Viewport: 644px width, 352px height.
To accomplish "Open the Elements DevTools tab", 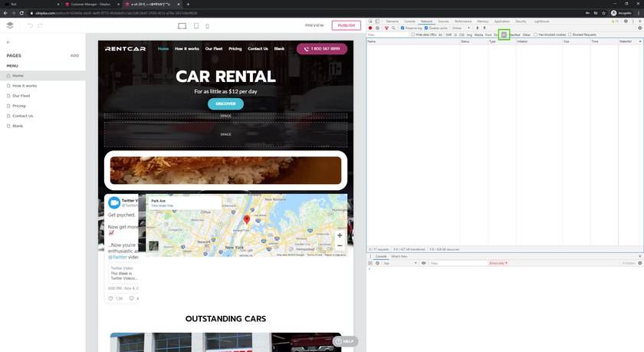I will [x=393, y=21].
